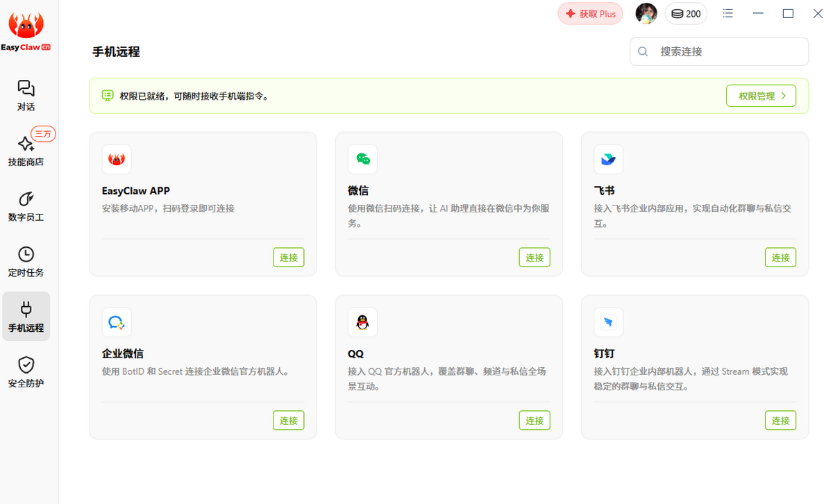Click the WeChat 微信 card icon

[x=362, y=159]
